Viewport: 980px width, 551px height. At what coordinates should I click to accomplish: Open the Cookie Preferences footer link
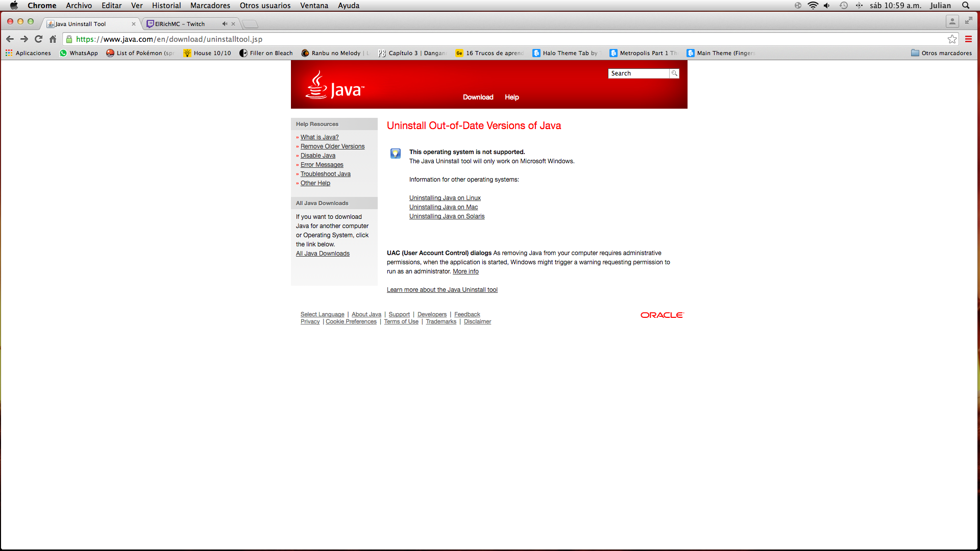(351, 321)
